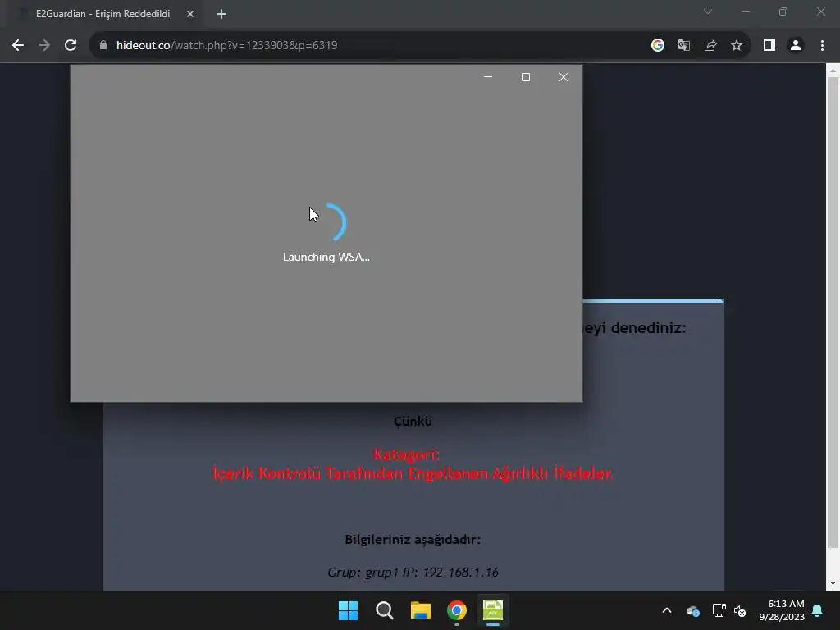Bookmark this tab with the star icon
Screen dimensions: 840x630
pyautogui.click(x=737, y=46)
